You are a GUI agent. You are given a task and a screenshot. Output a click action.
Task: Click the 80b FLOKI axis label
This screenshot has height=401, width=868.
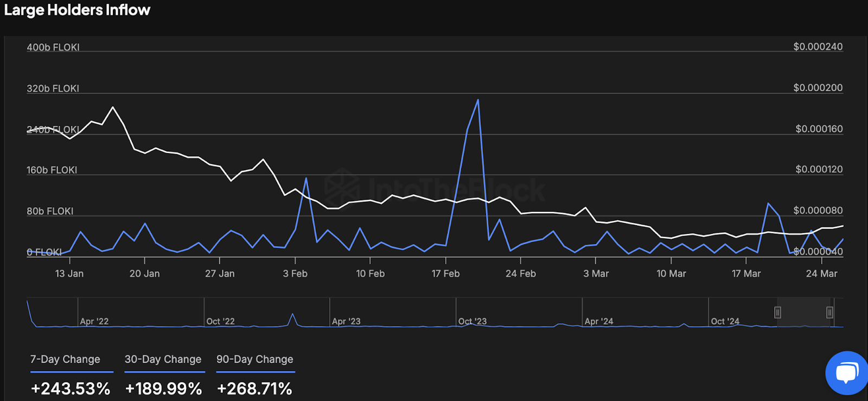click(50, 211)
